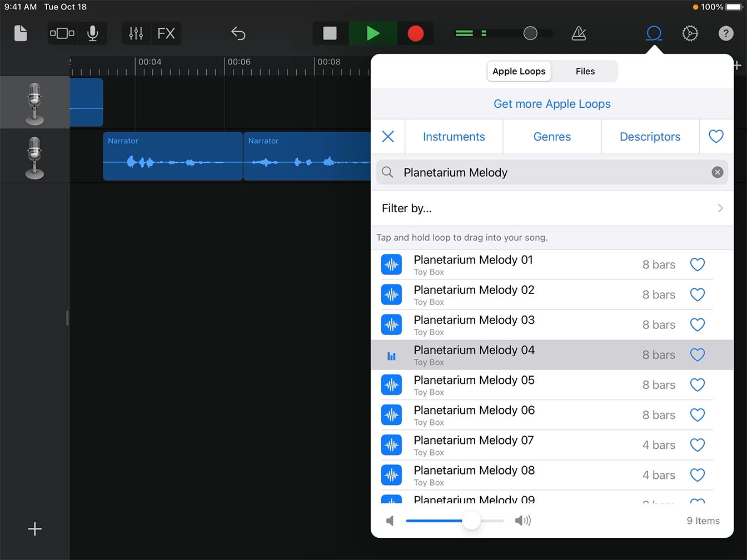Close the Loop Browser icon

[654, 33]
